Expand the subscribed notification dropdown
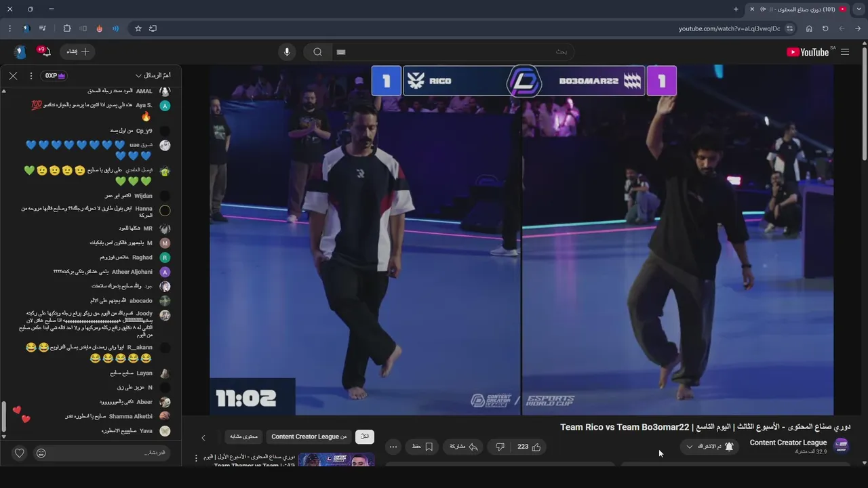 (709, 447)
